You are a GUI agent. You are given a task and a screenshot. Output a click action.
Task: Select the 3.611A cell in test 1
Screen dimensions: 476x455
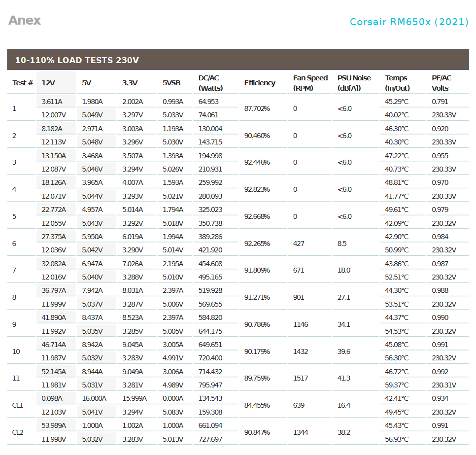(52, 102)
